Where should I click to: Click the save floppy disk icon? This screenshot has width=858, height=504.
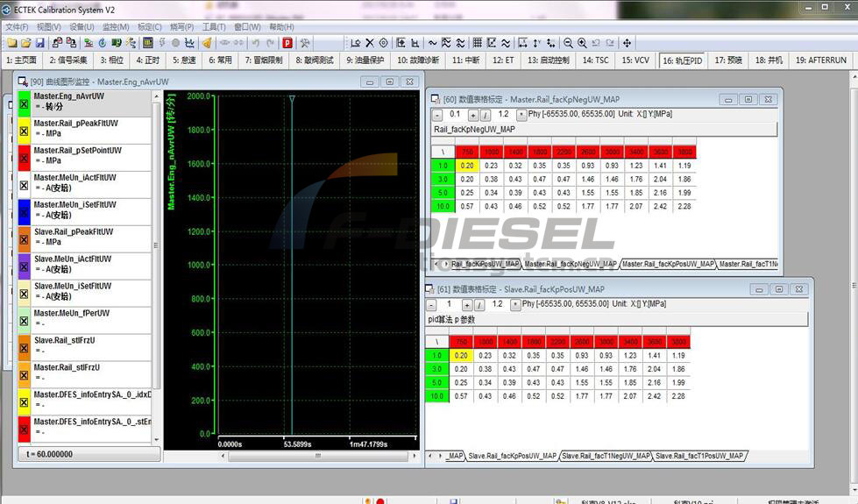pos(40,43)
